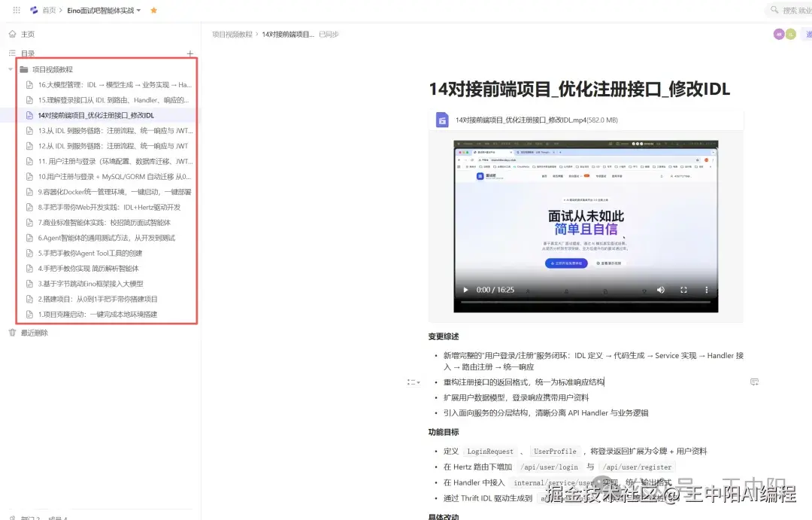Open document 11. 用户注册与登录
Screen dimensions: 812x520
115,161
